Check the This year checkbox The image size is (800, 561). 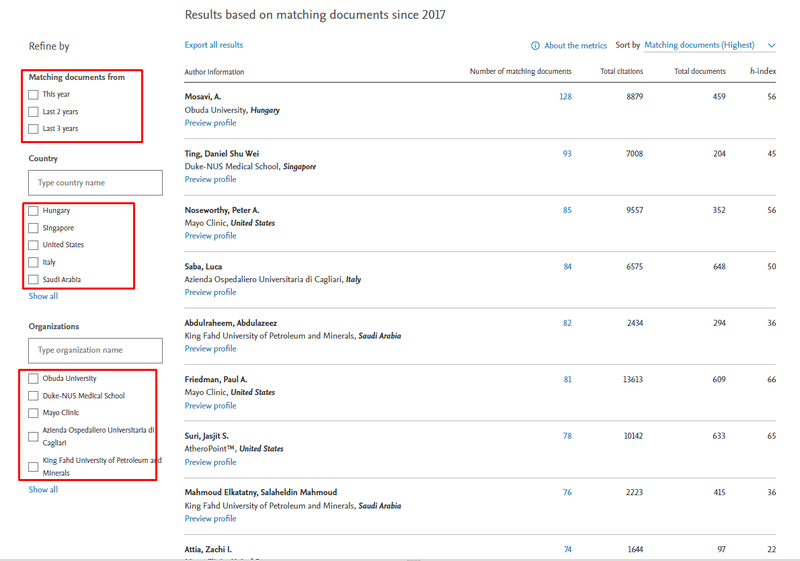point(34,95)
